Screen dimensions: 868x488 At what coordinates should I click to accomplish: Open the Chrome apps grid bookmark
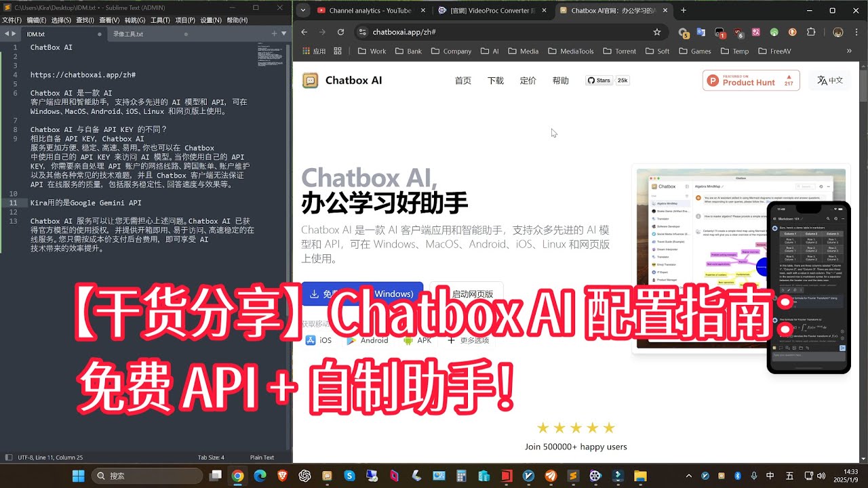coord(314,51)
